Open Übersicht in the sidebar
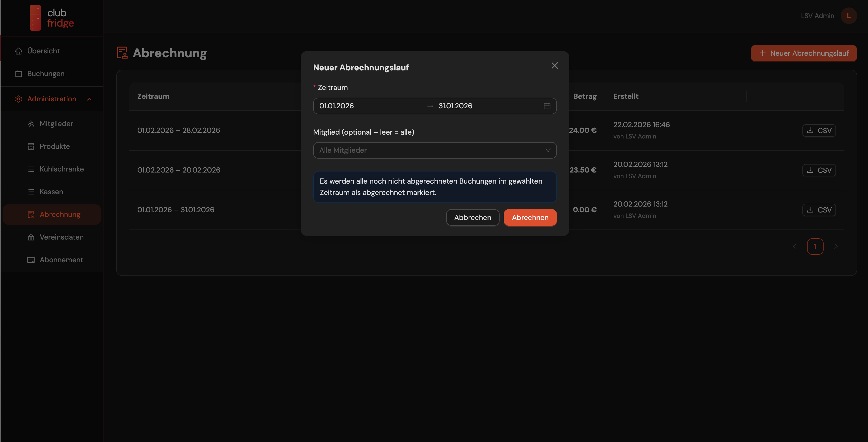Image resolution: width=868 pixels, height=442 pixels. pos(43,51)
